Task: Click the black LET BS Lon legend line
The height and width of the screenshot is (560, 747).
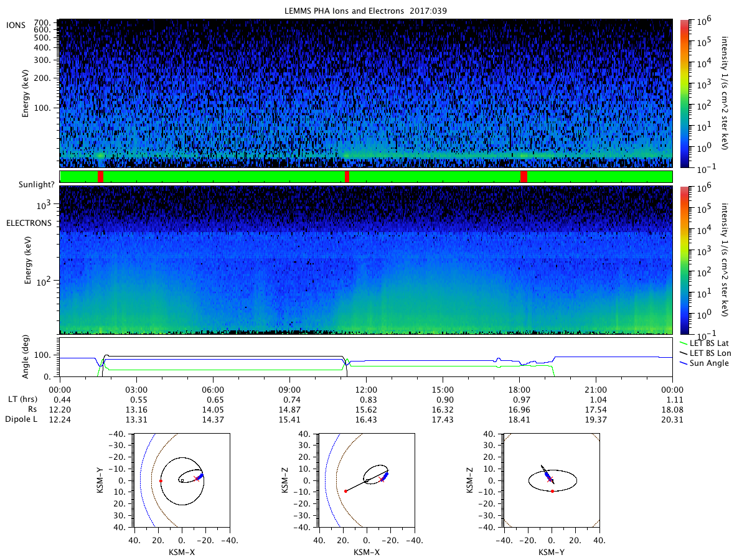Action: [x=685, y=353]
